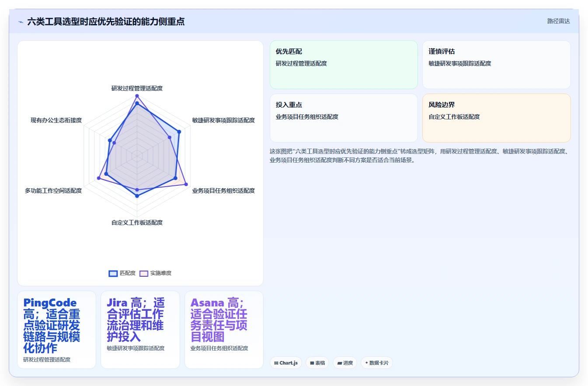This screenshot has width=588, height=386.
Task: Select the 进度 tag chip
Action: coord(345,363)
